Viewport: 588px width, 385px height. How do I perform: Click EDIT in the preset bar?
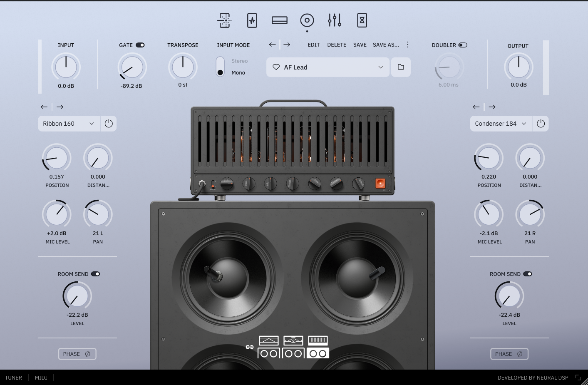314,45
